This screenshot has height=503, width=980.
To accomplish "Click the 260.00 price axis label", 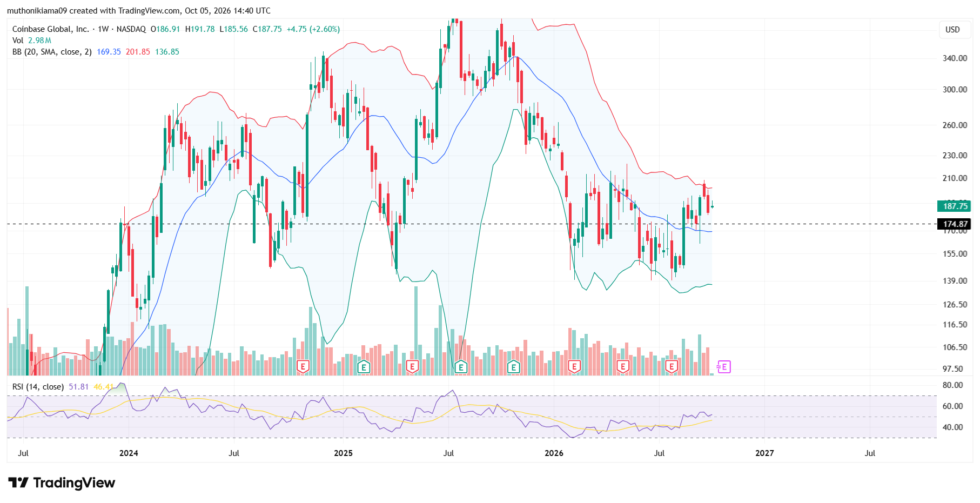I will (x=955, y=125).
